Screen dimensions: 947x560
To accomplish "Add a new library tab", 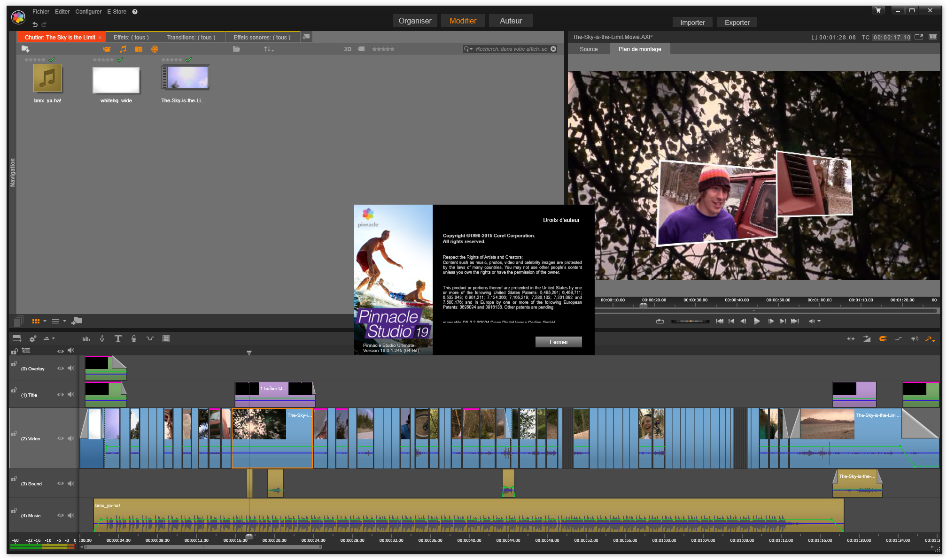I will [306, 37].
